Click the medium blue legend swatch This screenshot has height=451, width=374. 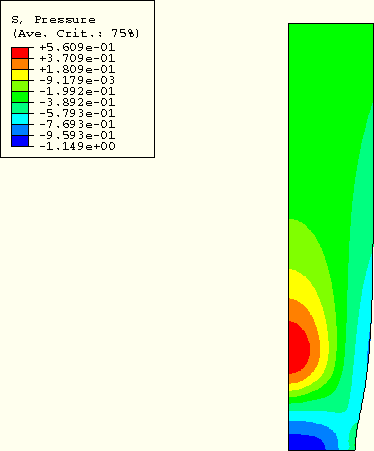coord(20,130)
